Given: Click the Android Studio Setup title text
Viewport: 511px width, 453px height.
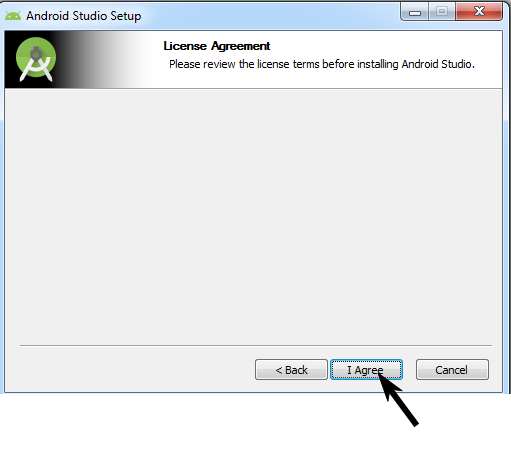Looking at the screenshot, I should [84, 16].
